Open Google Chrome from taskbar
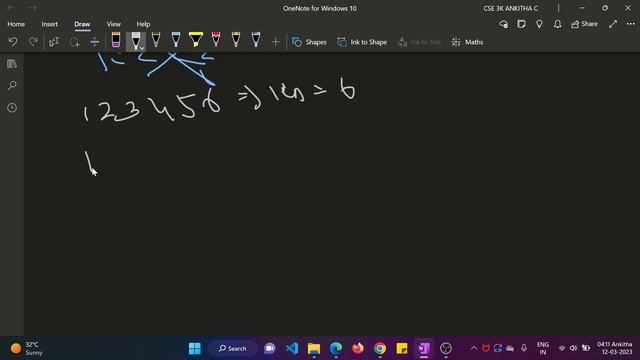 (380, 349)
